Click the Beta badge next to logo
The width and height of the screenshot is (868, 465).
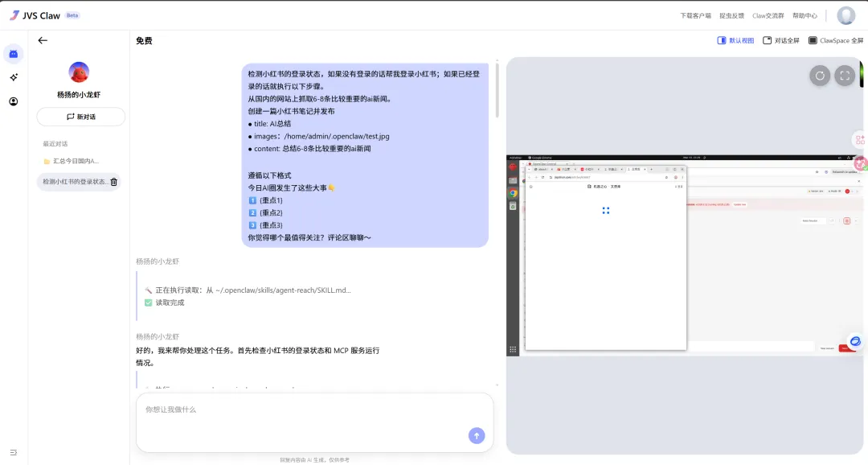point(72,15)
